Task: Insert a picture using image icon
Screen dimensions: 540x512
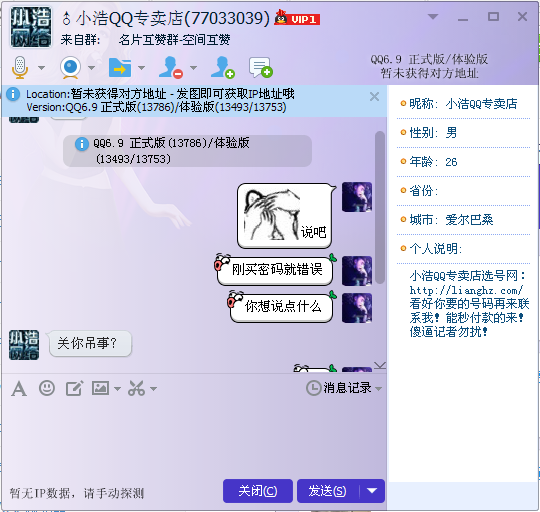Action: coord(100,388)
